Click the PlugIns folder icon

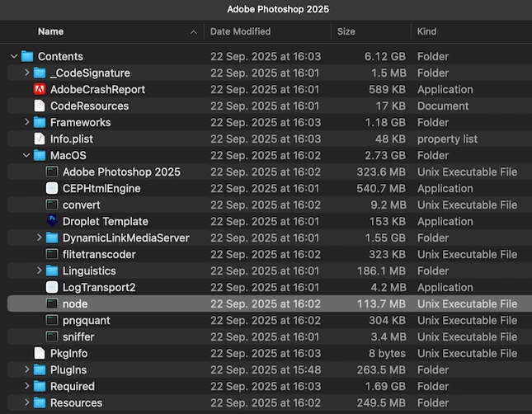40,369
